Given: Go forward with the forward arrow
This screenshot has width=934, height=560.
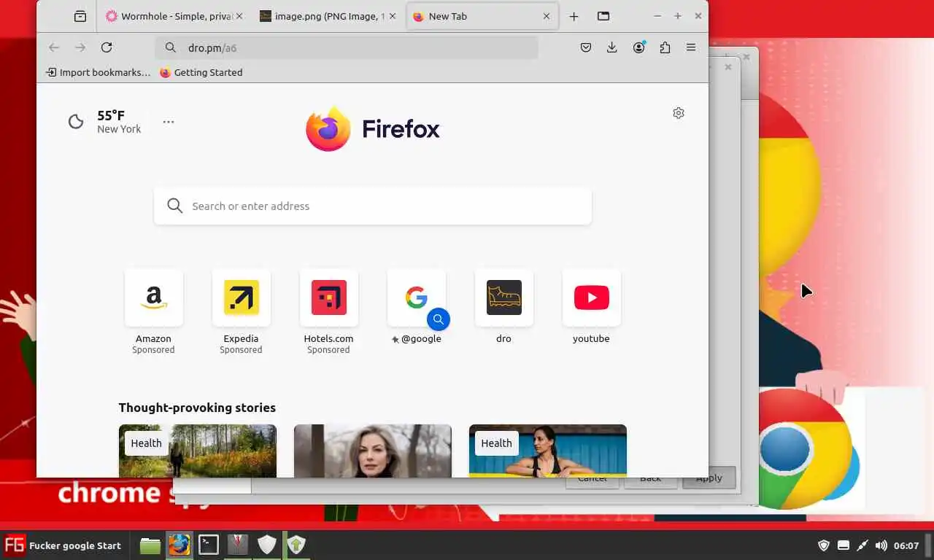Looking at the screenshot, I should 80,47.
